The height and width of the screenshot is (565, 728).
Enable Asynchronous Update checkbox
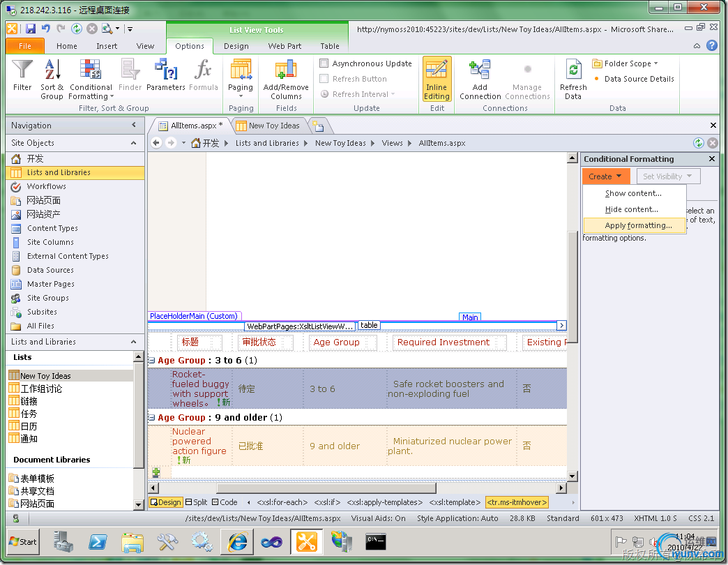324,63
